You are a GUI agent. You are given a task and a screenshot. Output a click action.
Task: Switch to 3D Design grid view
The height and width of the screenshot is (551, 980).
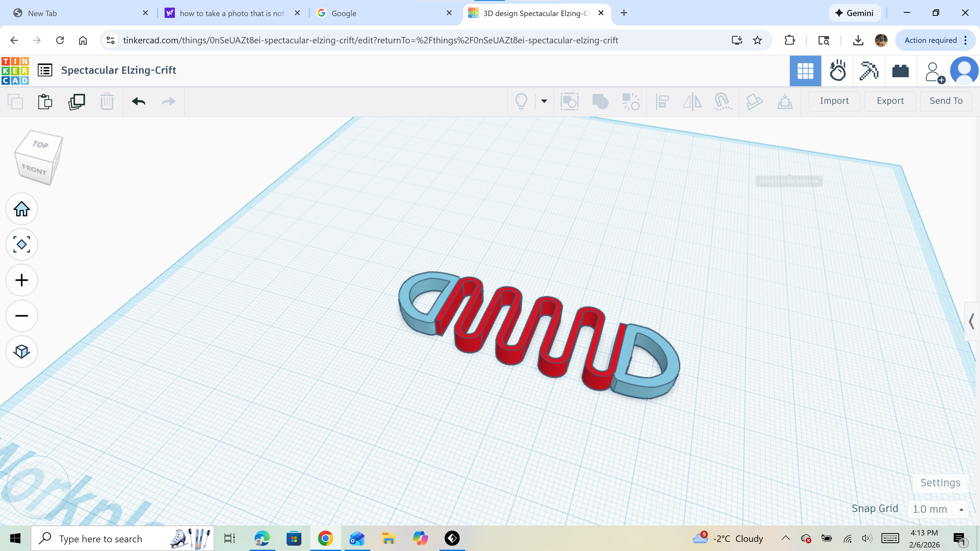point(805,71)
